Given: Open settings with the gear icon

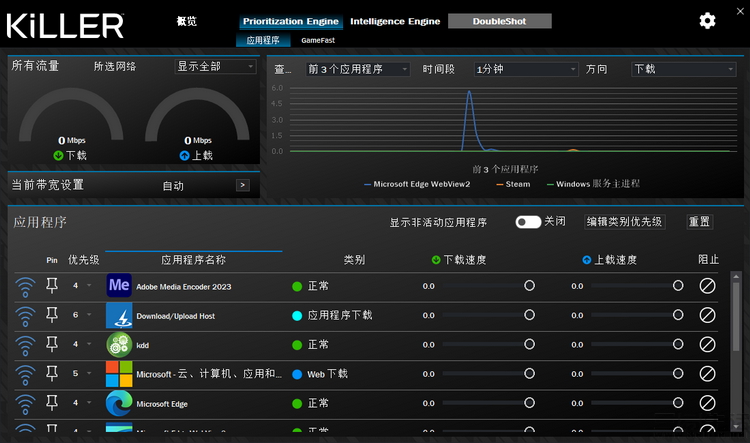Looking at the screenshot, I should coord(707,21).
